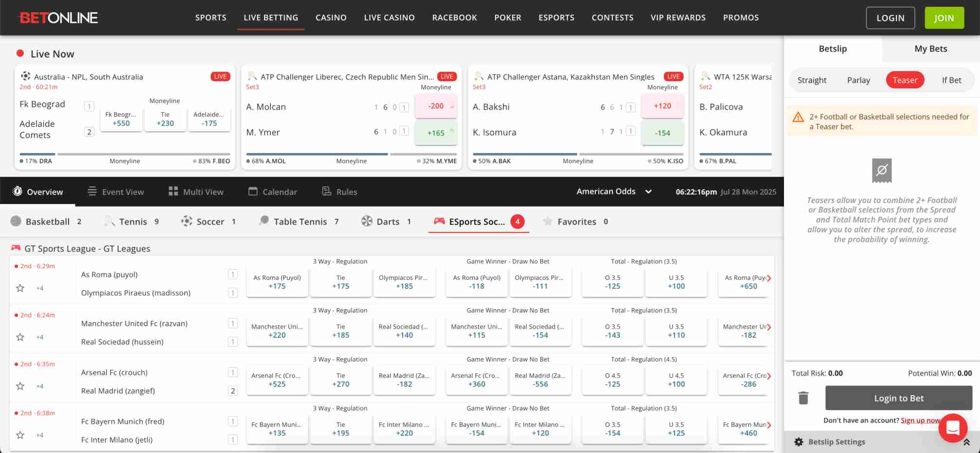Viewport: 980px width, 453px height.
Task: Click the soccer icon on Australia NPL card
Action: pos(25,76)
